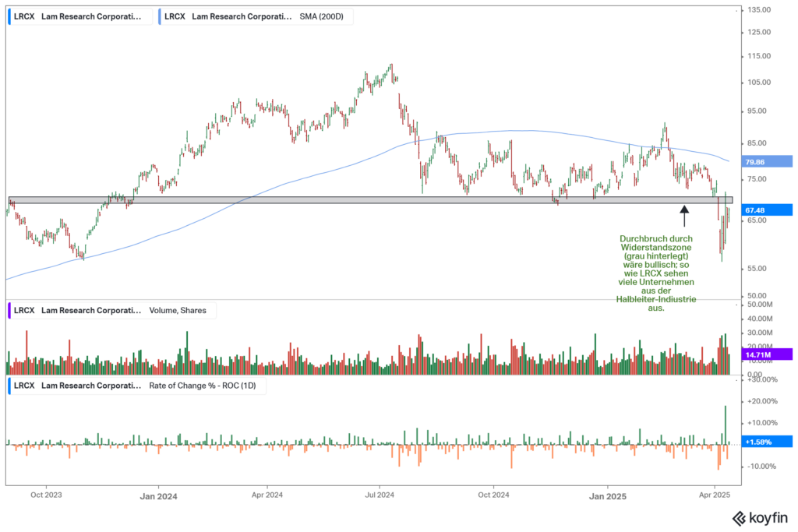Click the +10.00% ROC axis label
The width and height of the screenshot is (798, 532).
761,423
